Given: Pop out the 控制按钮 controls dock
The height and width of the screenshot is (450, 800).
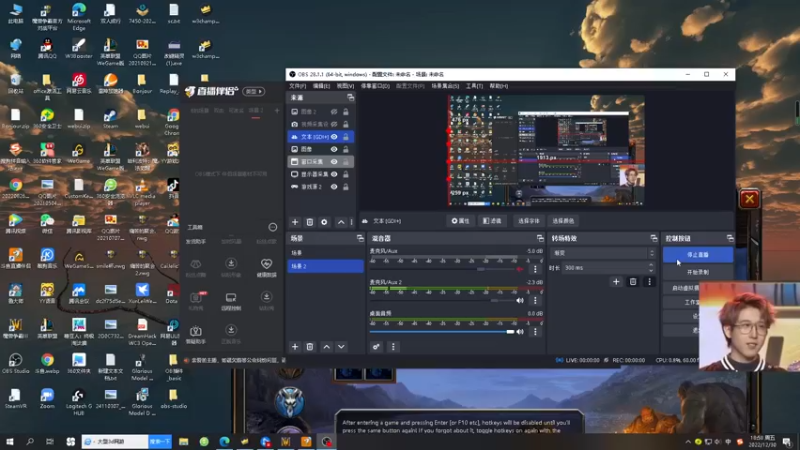Looking at the screenshot, I should click(730, 238).
